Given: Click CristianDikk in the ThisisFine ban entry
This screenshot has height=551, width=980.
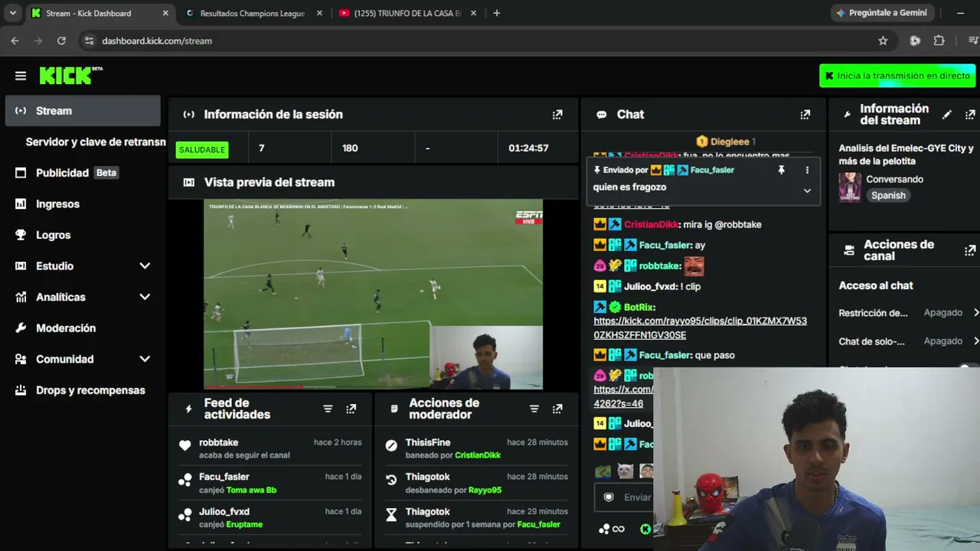Looking at the screenshot, I should coord(478,455).
